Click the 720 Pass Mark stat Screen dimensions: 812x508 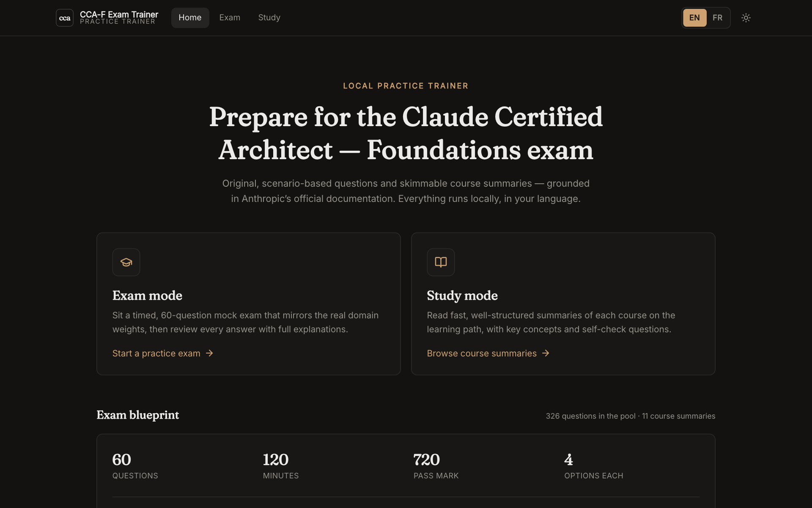[436, 466]
